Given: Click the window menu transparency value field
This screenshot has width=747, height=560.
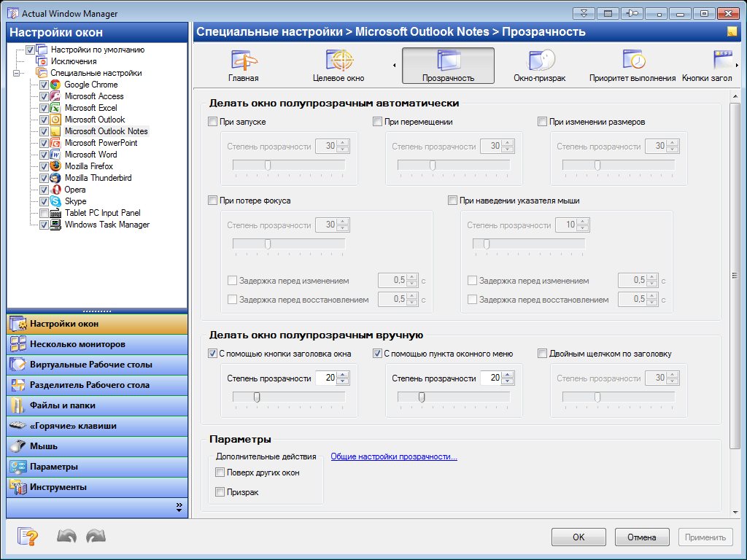Looking at the screenshot, I should pyautogui.click(x=489, y=378).
